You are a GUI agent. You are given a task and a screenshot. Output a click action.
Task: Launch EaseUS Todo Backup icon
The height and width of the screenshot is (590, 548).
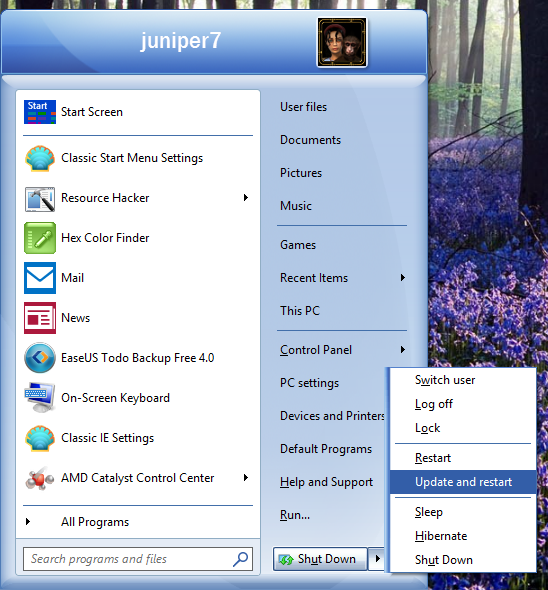40,358
